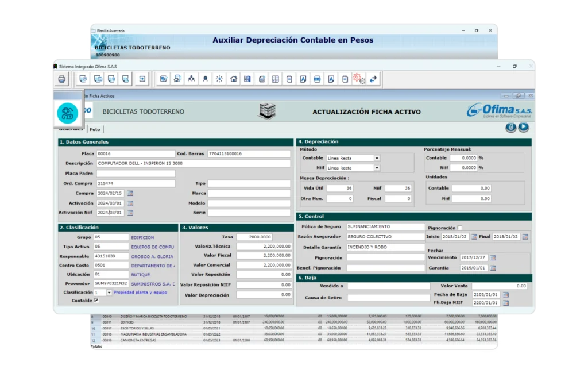Click the Valor Venta field
The width and height of the screenshot is (588, 377).
click(x=500, y=286)
